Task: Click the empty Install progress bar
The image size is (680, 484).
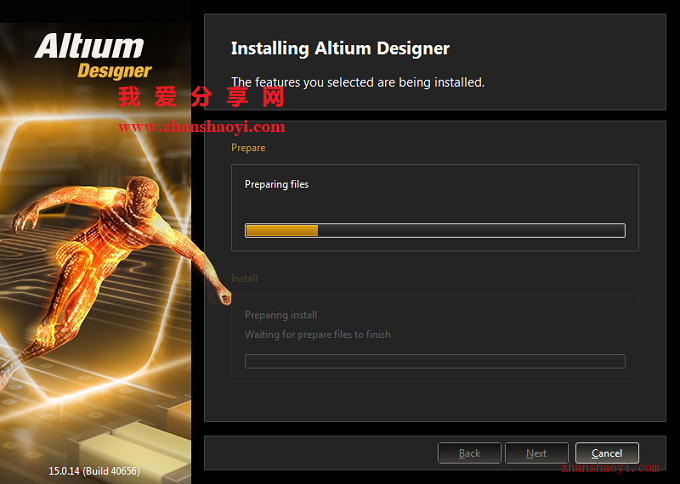Action: click(435, 361)
